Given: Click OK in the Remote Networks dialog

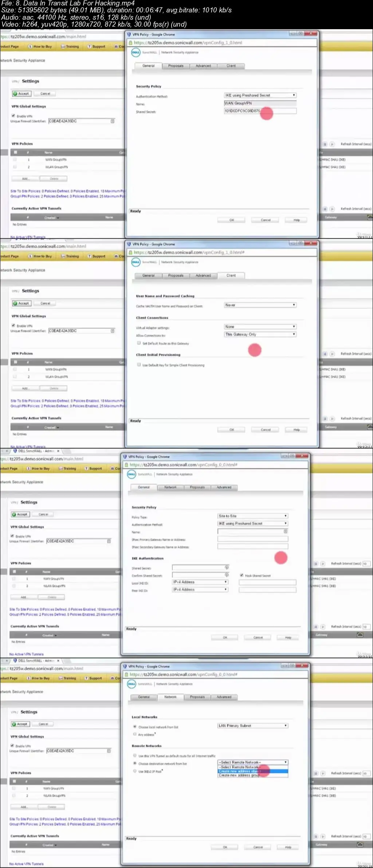Looking at the screenshot, I should pyautogui.click(x=225, y=847).
